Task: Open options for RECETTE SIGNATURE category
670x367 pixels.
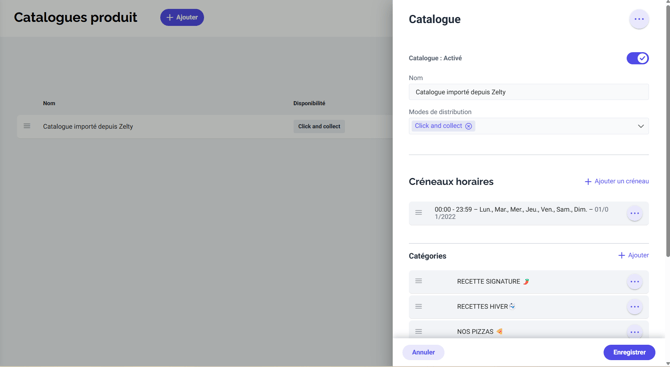Action: 635,282
